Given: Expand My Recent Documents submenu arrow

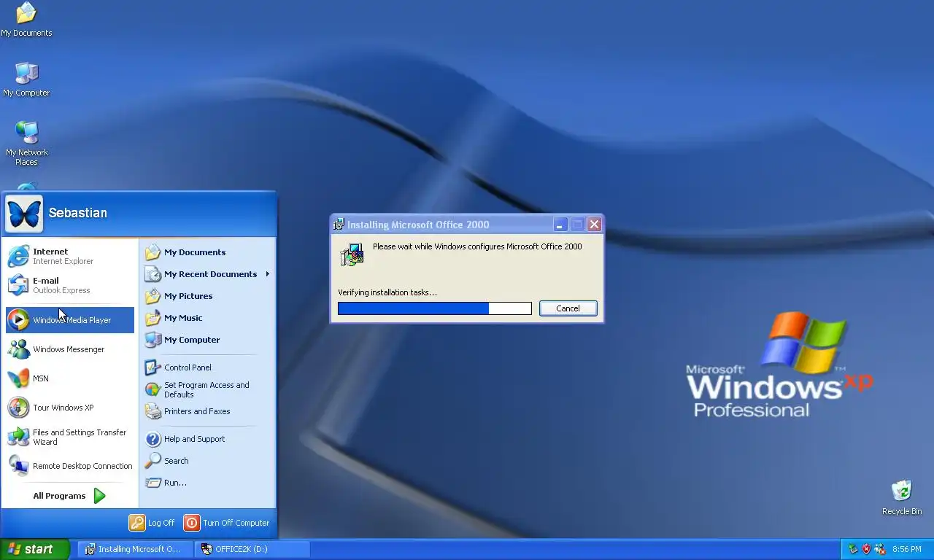Looking at the screenshot, I should click(268, 274).
